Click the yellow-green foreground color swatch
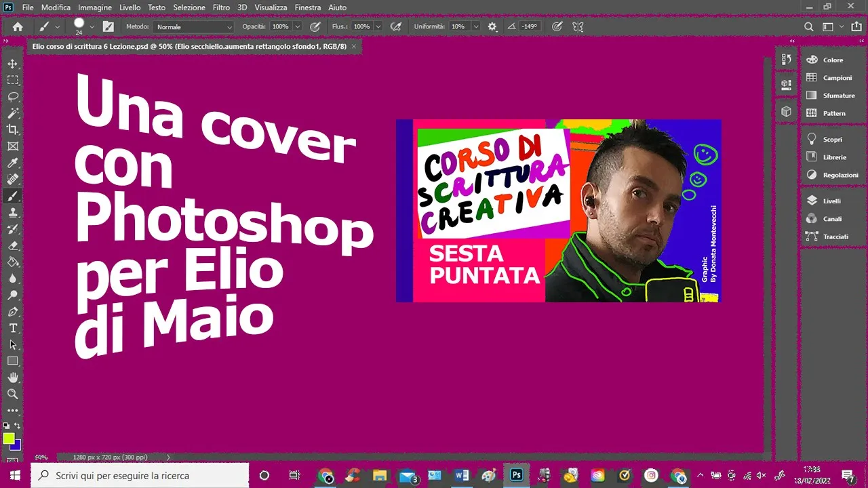The width and height of the screenshot is (868, 488). click(x=8, y=438)
